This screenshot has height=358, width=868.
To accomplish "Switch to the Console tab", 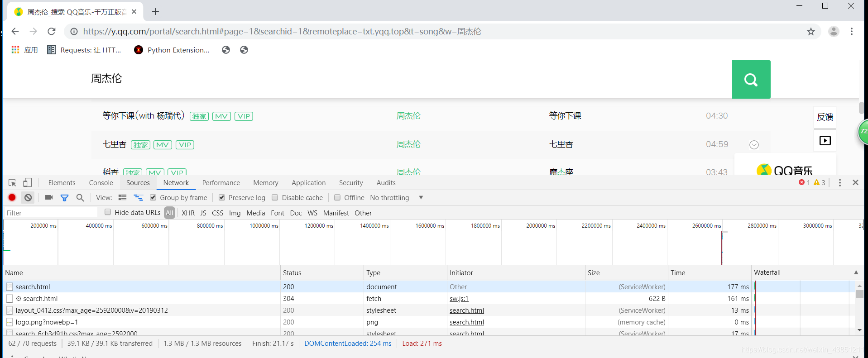I will coord(101,183).
